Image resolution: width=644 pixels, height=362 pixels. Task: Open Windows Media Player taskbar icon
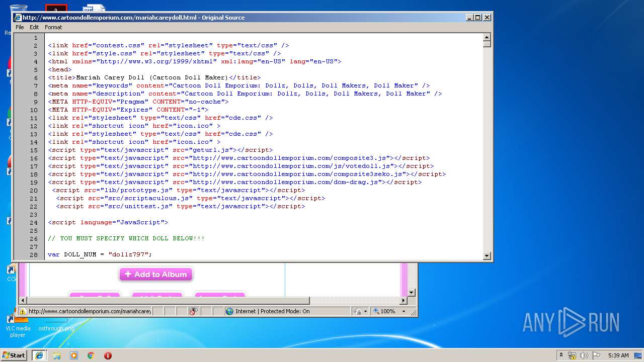point(74,355)
